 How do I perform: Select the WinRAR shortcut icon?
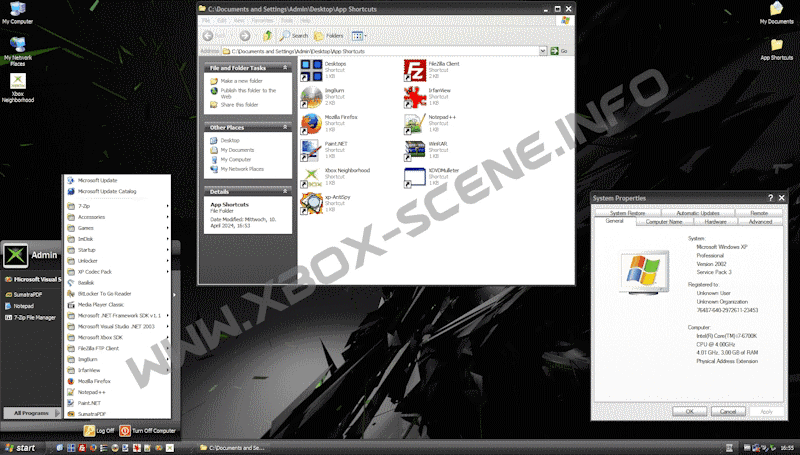415,150
